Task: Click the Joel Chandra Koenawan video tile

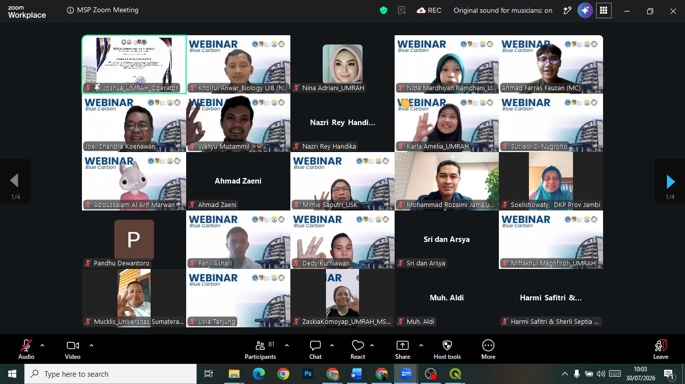Action: tap(134, 123)
